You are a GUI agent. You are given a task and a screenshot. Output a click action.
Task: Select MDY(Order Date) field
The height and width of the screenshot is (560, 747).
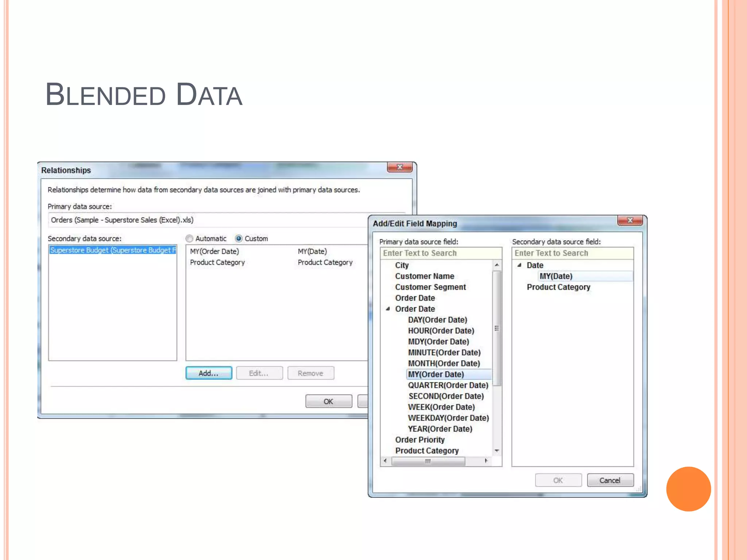click(439, 342)
